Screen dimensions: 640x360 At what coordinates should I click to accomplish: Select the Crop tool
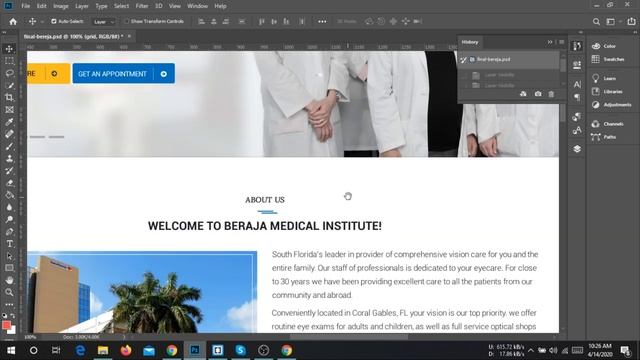click(x=9, y=98)
